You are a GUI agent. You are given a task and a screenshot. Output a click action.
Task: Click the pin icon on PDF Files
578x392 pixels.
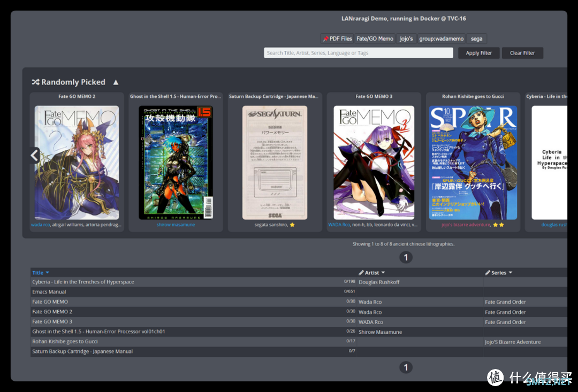pos(325,39)
